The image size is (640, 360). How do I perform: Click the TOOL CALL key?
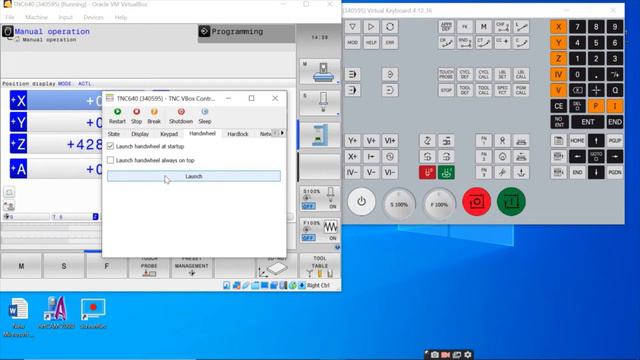click(484, 90)
